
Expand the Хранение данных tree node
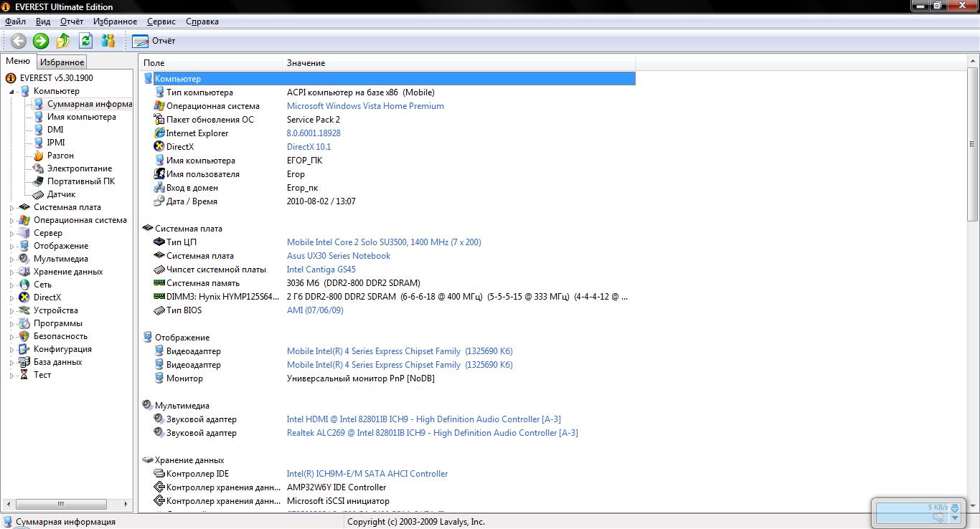coord(11,272)
